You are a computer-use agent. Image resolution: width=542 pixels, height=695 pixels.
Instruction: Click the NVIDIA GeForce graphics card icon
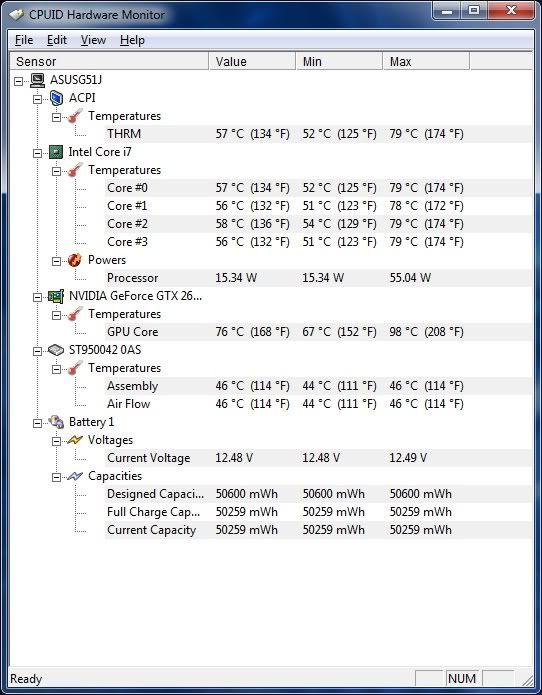coord(56,296)
